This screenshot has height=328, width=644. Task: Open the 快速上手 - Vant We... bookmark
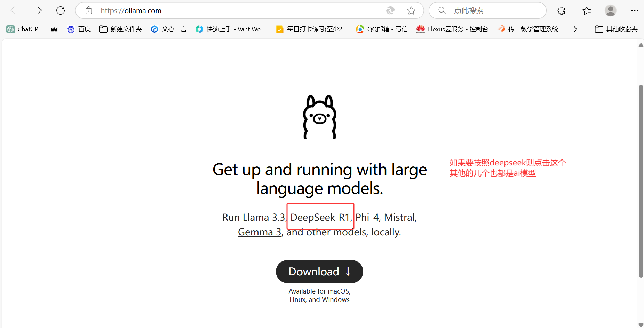click(230, 29)
